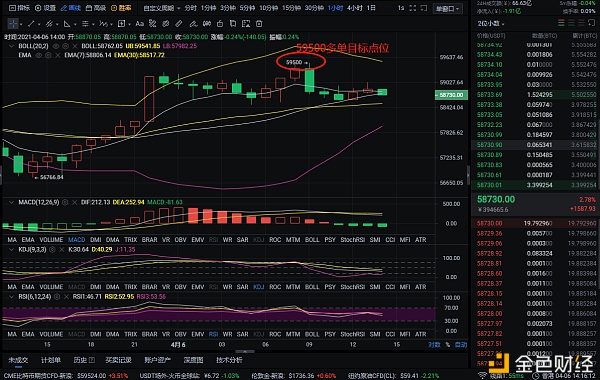Collapse the MACD panel chevron
The width and height of the screenshot is (600, 380).
[x=11, y=202]
